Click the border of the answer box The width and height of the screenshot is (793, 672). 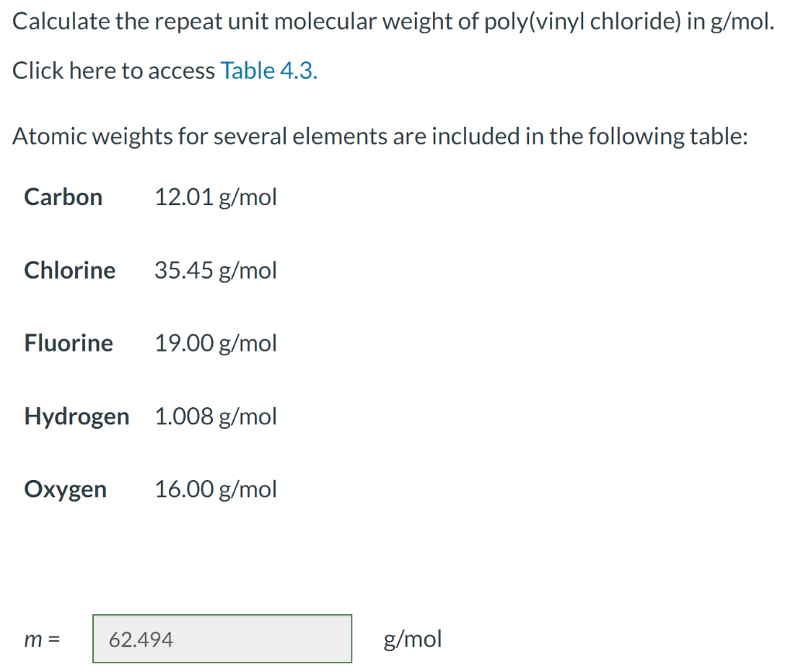[222, 615]
